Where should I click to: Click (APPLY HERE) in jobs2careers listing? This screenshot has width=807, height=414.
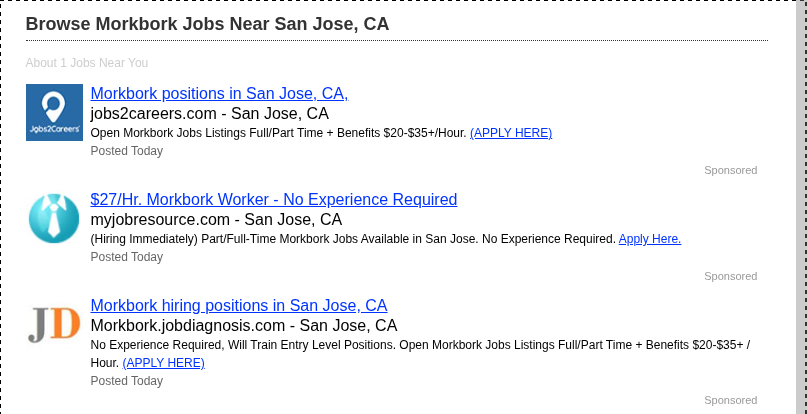coord(510,133)
